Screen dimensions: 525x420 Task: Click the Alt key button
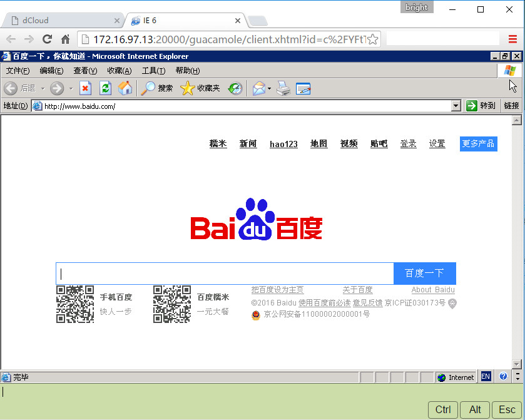pos(475,409)
